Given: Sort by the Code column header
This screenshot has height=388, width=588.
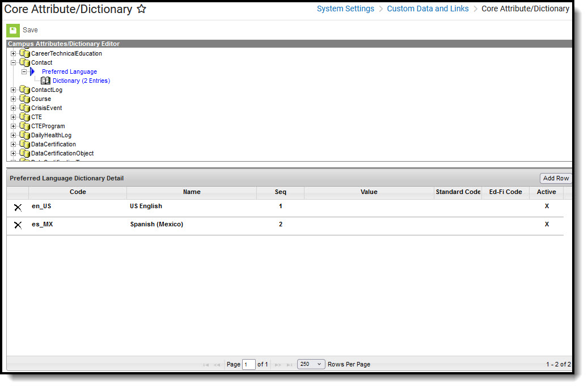Looking at the screenshot, I should [x=78, y=192].
